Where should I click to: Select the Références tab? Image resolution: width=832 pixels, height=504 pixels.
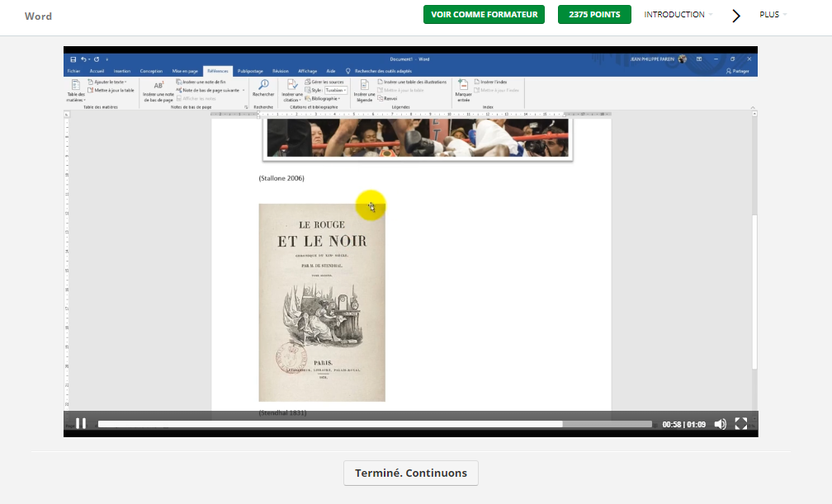point(218,71)
